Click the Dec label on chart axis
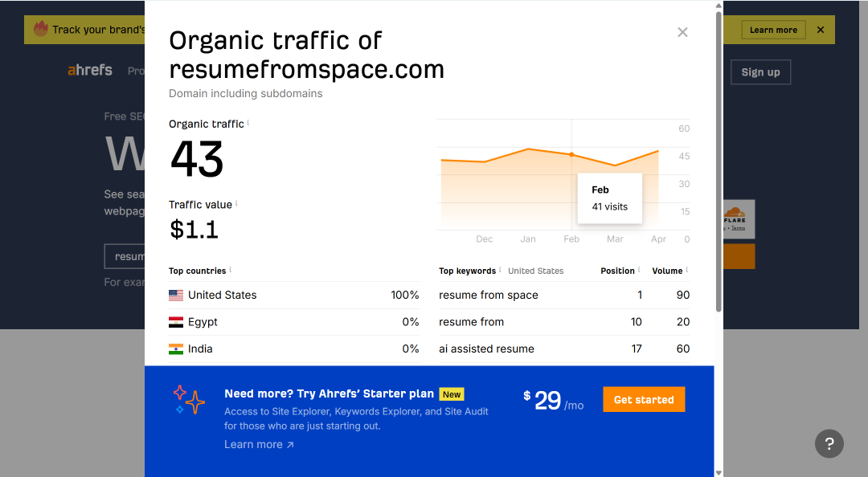 coord(485,239)
